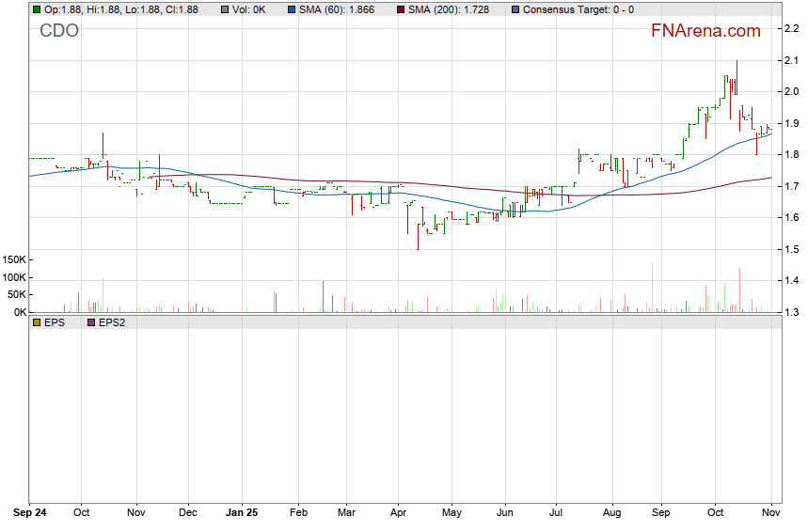Select the SMA (200): 1.728 legend label
808x532 pixels.
[455, 9]
